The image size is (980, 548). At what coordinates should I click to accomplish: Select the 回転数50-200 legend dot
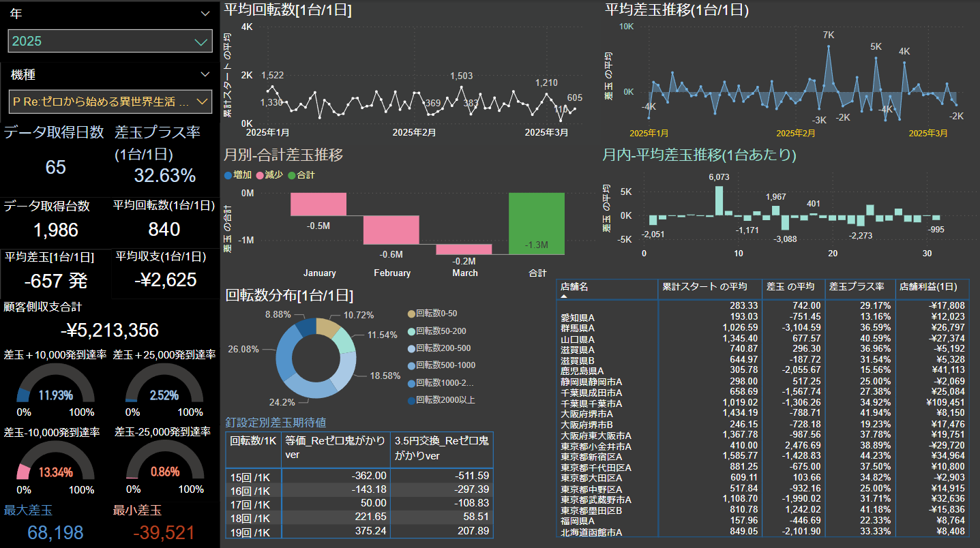click(411, 331)
